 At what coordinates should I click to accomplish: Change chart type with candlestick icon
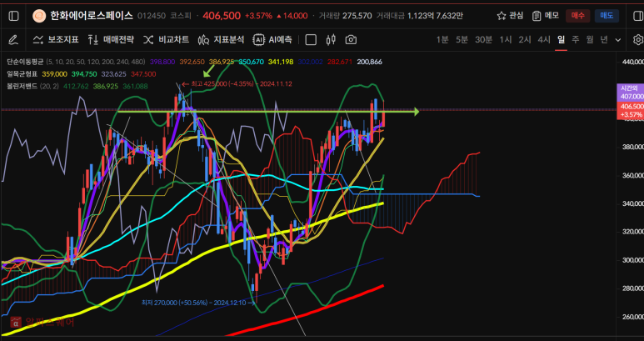[x=331, y=40]
